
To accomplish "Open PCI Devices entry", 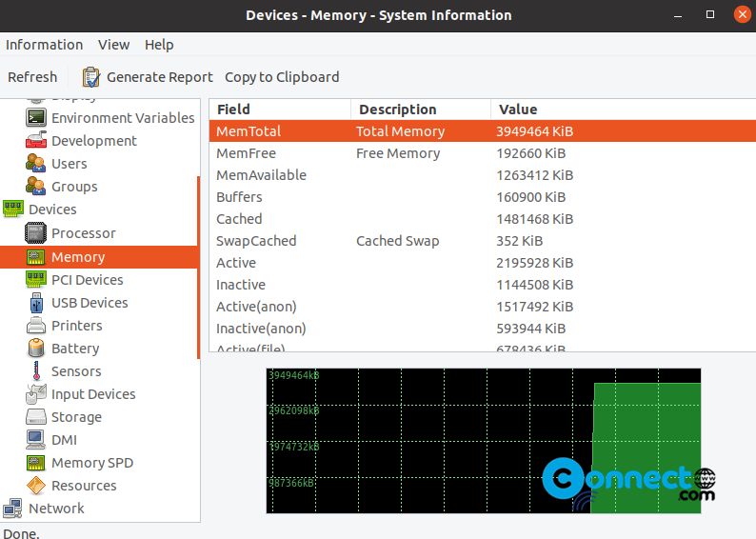I will tap(88, 280).
